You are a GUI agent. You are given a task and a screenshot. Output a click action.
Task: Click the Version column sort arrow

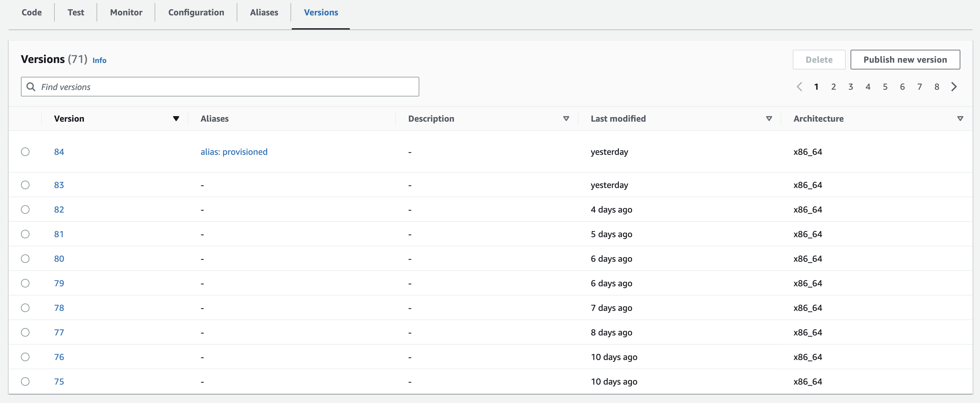coord(176,119)
